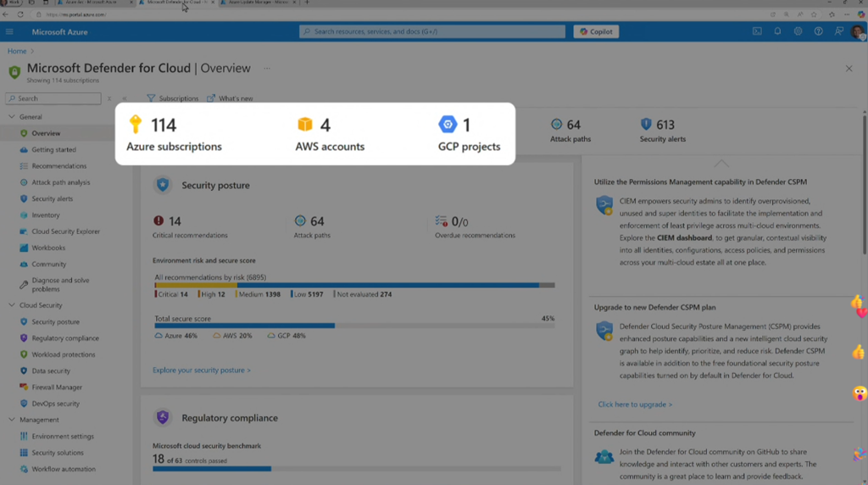Select Overview in sidebar
Viewport: 868px width, 485px height.
[46, 133]
